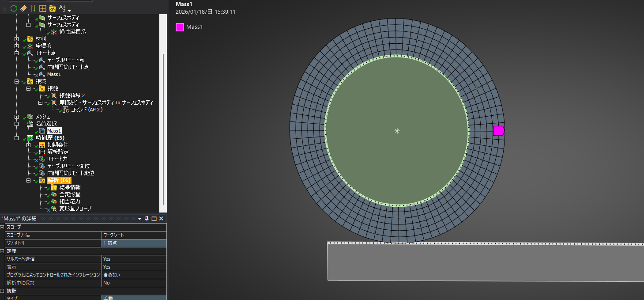The width and height of the screenshot is (644, 300).
Task: Select the 座標系 triad icon
Action: coord(30,46)
